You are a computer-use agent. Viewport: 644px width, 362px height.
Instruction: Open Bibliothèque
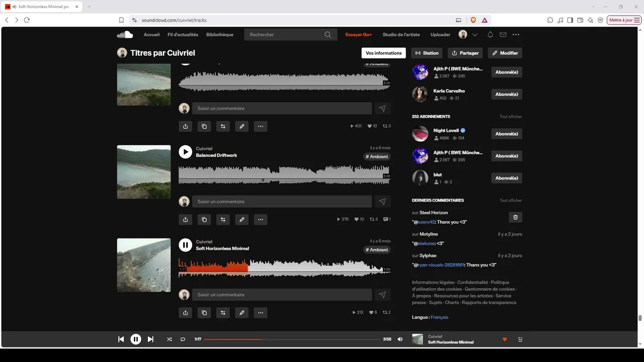[x=220, y=35]
